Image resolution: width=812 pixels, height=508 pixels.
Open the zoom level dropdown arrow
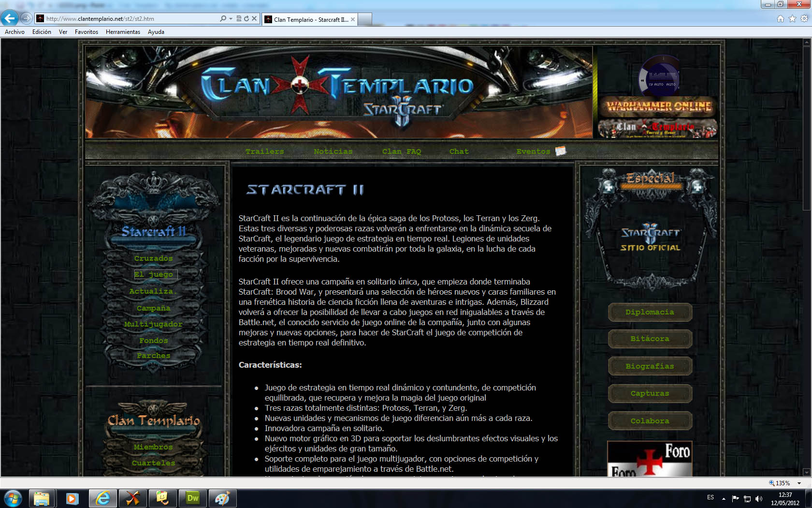799,483
